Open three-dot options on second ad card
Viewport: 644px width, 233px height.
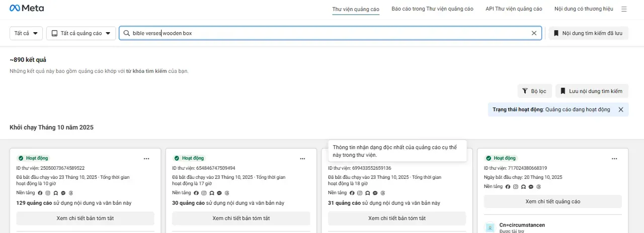click(302, 158)
